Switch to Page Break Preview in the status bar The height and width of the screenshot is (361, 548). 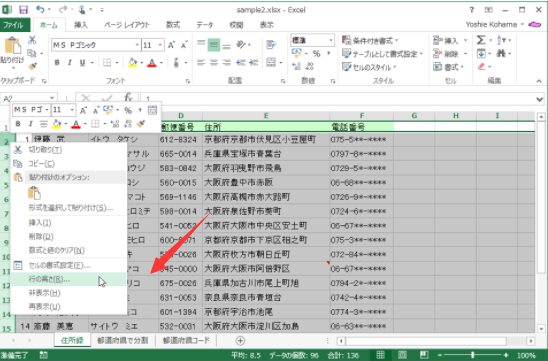424,355
